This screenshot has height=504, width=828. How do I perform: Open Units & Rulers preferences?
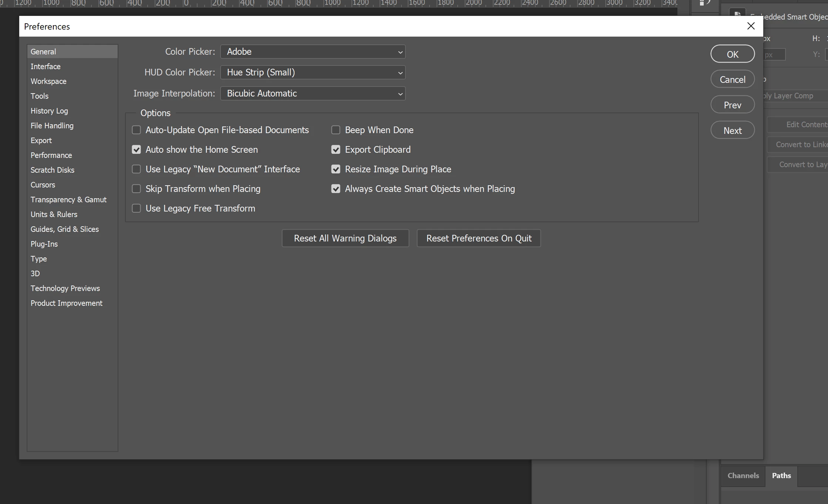pyautogui.click(x=54, y=214)
